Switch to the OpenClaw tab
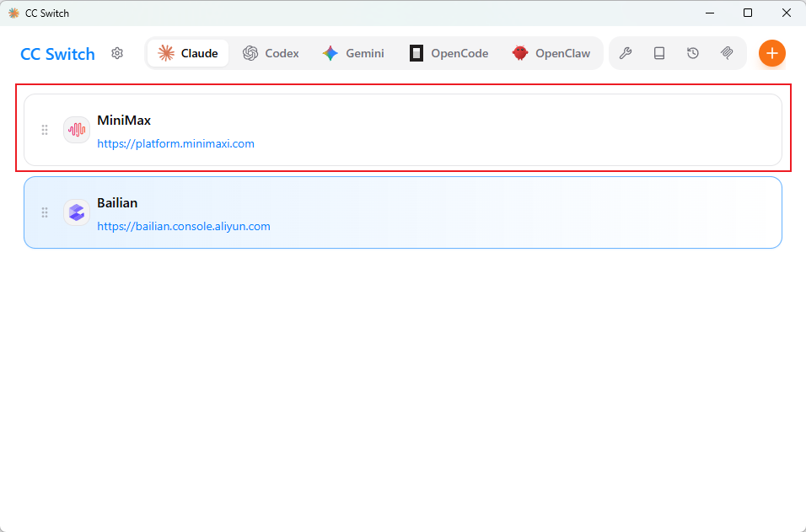 click(551, 53)
